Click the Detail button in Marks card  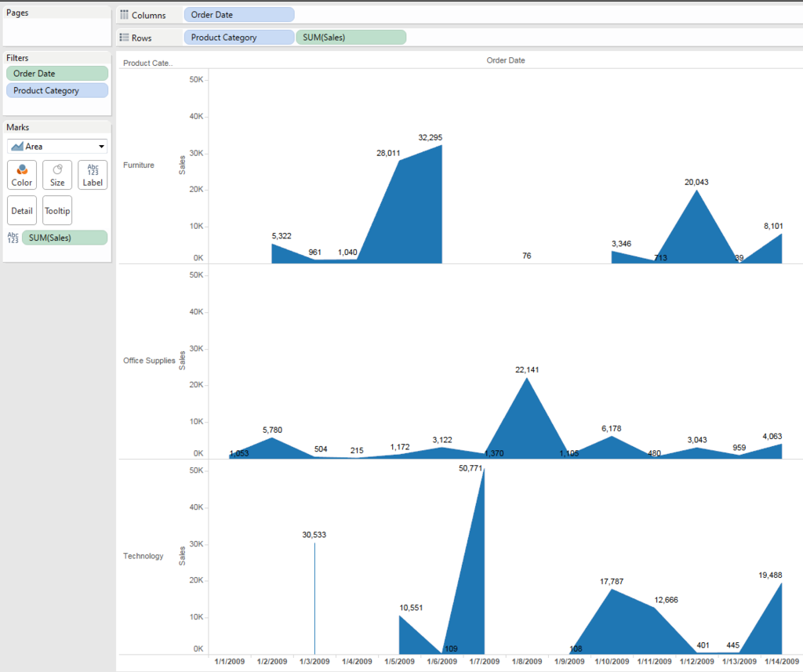pyautogui.click(x=22, y=210)
